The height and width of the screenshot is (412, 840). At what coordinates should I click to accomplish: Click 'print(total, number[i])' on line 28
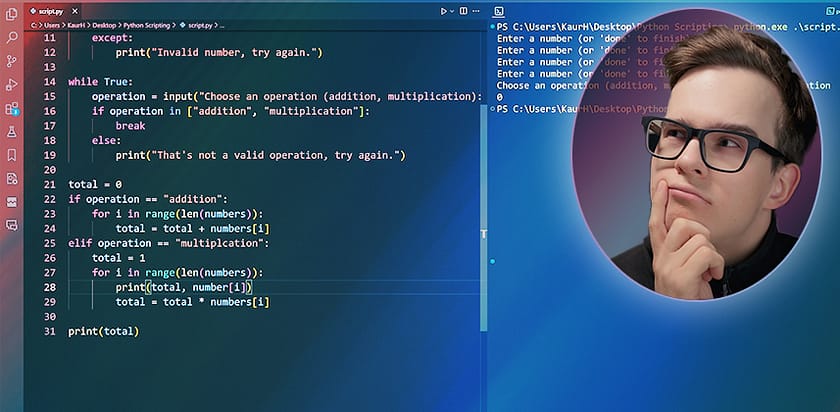184,288
